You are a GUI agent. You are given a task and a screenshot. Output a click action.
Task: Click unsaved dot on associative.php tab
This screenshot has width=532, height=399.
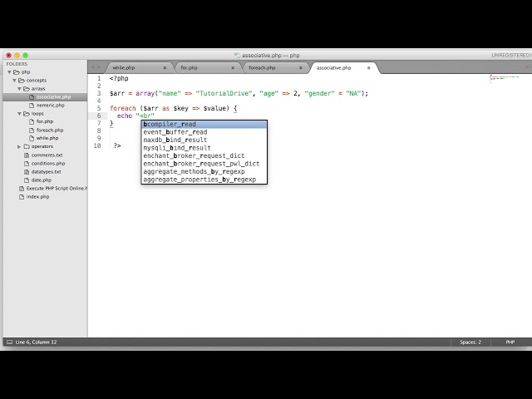point(369,68)
